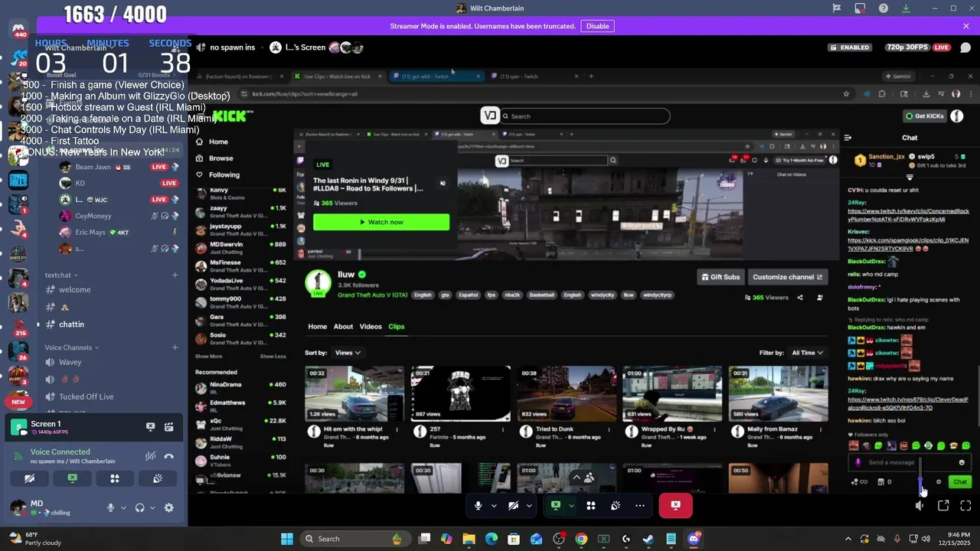Open Sort by Views dropdown in Kick
The image size is (980, 551).
[x=348, y=353]
